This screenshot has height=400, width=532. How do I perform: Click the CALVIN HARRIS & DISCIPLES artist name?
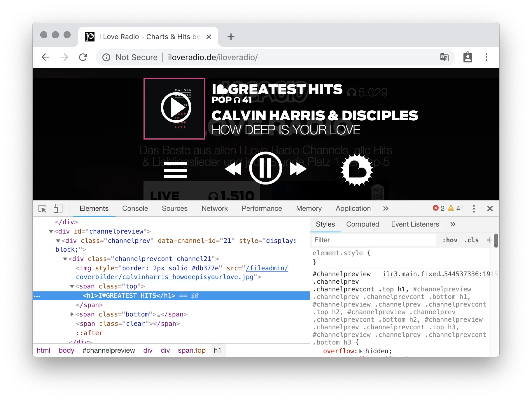(x=315, y=116)
